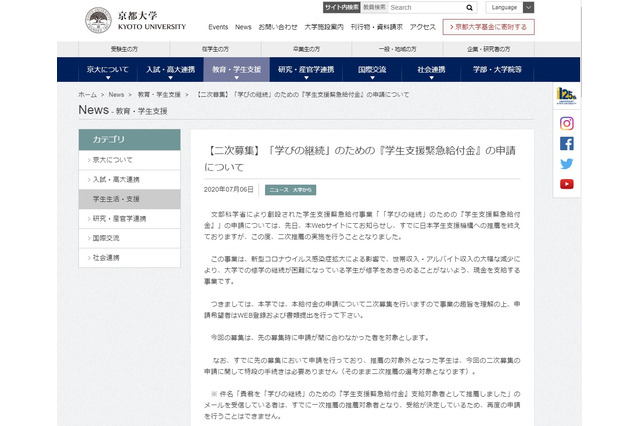Expand the 社会連携 main menu

[x=431, y=70]
